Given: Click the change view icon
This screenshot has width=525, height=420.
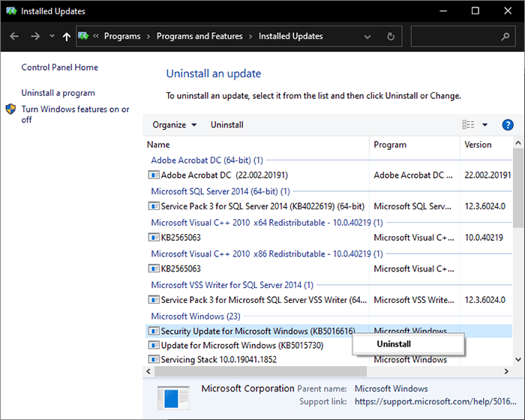Looking at the screenshot, I should (468, 124).
